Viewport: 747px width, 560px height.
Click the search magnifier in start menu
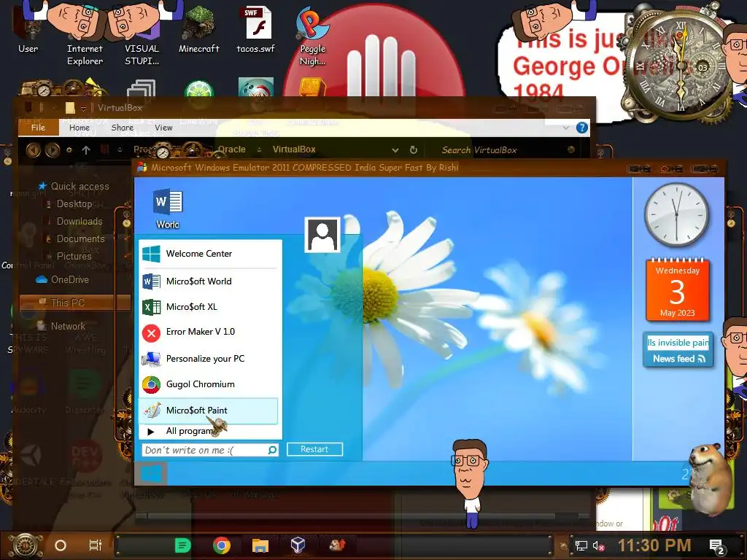[x=273, y=450]
